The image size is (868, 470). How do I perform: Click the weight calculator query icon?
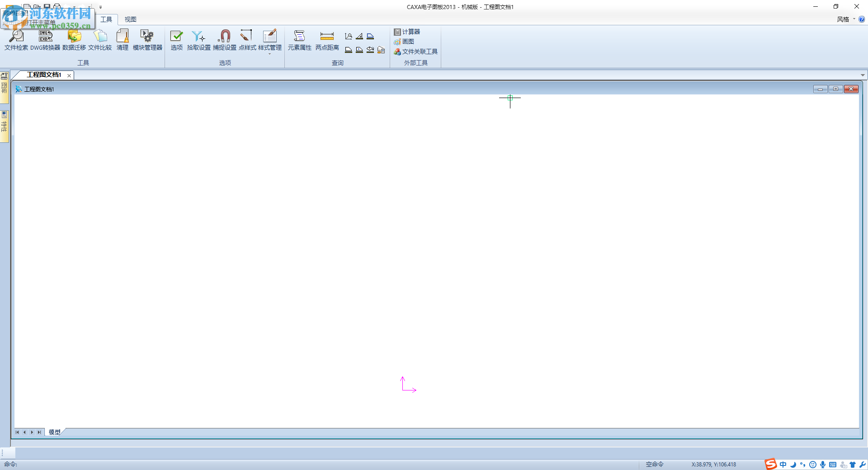[381, 50]
